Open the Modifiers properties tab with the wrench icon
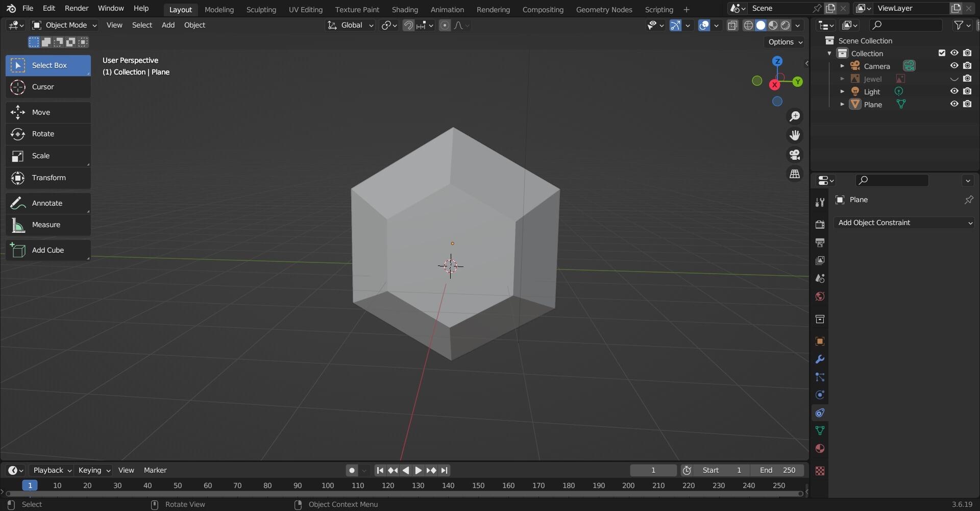 (x=820, y=359)
